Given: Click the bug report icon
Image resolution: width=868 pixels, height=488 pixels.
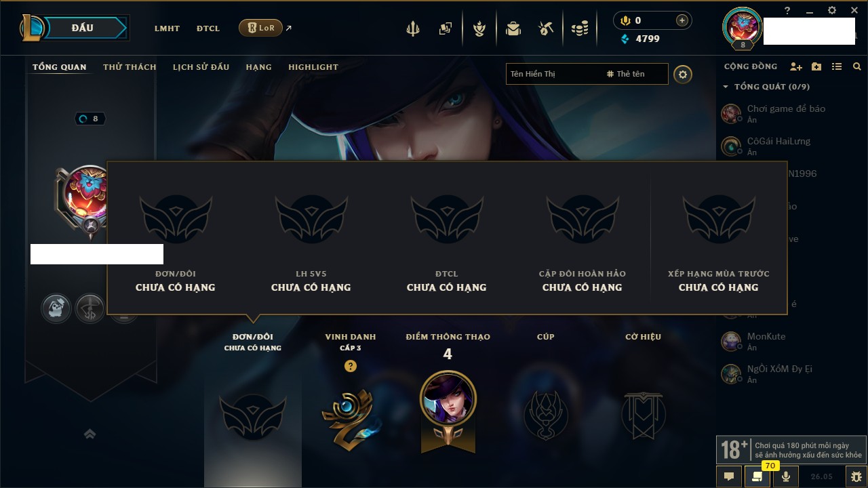Looking at the screenshot, I should click(x=856, y=476).
